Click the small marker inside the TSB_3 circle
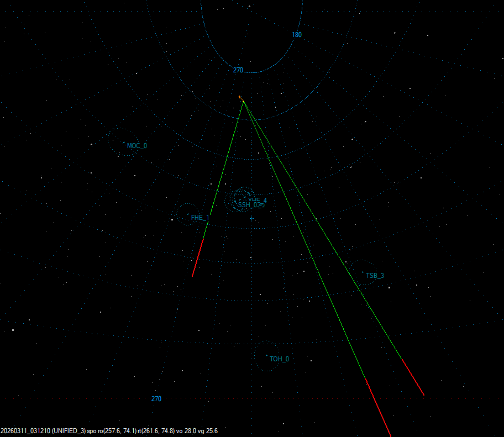This screenshot has height=437, width=504. click(x=363, y=272)
